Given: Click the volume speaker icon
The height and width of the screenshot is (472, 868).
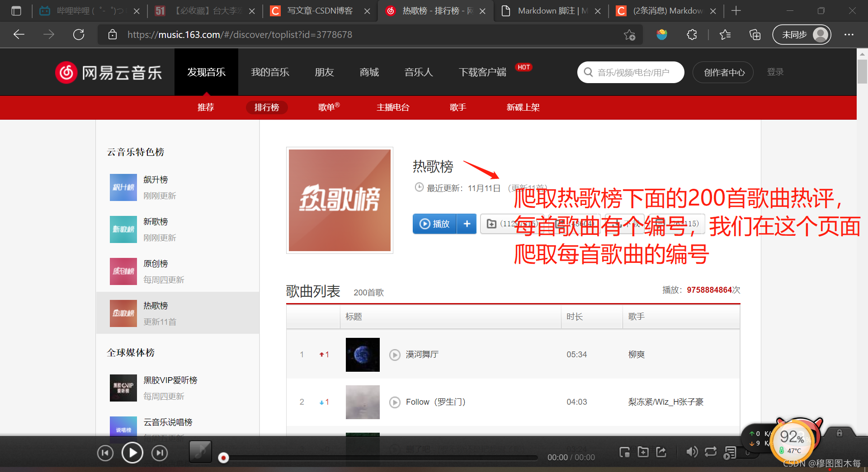Looking at the screenshot, I should [x=692, y=452].
